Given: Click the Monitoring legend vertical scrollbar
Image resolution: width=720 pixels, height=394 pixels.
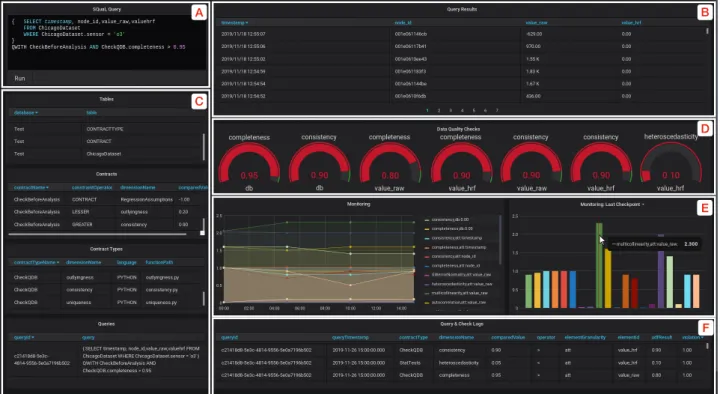Looking at the screenshot, I should coord(500,239).
